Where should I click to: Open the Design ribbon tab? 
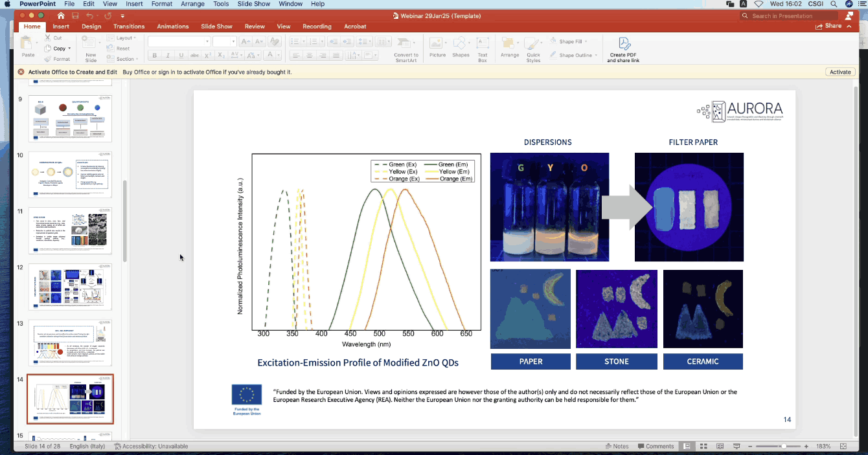point(91,27)
